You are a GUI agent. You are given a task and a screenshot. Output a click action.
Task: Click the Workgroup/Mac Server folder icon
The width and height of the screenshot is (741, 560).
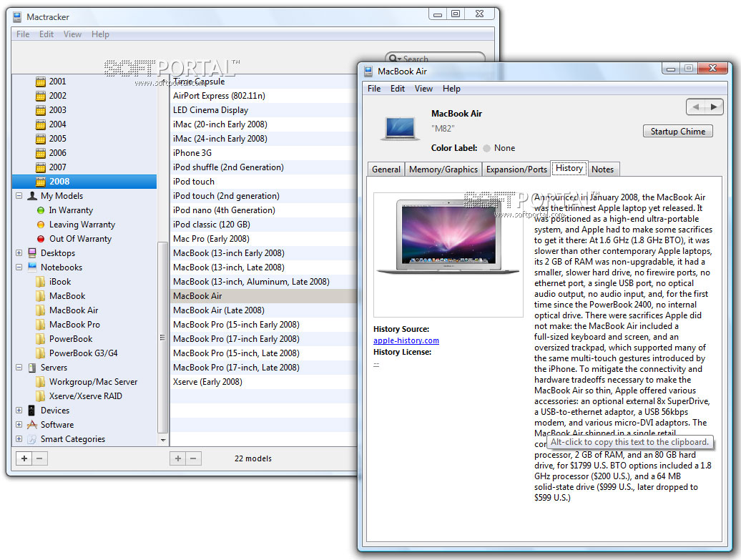click(x=41, y=382)
